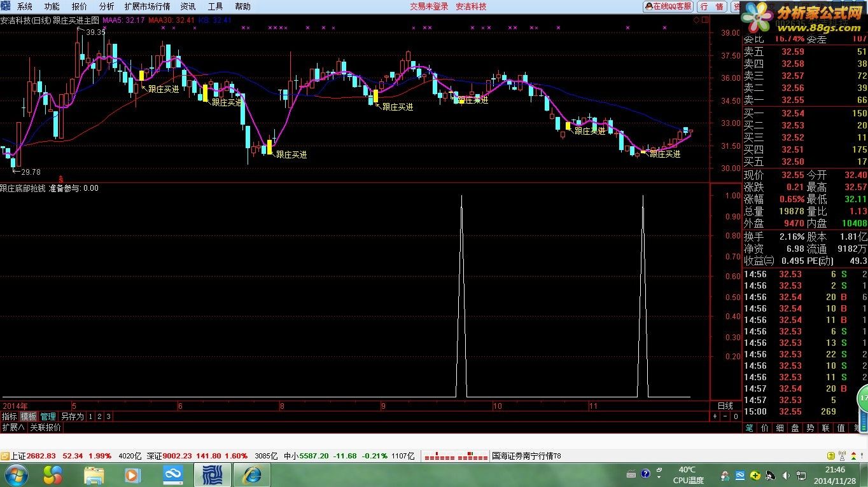Choose template slot 2
This screenshot has height=487, width=868.
pyautogui.click(x=99, y=416)
